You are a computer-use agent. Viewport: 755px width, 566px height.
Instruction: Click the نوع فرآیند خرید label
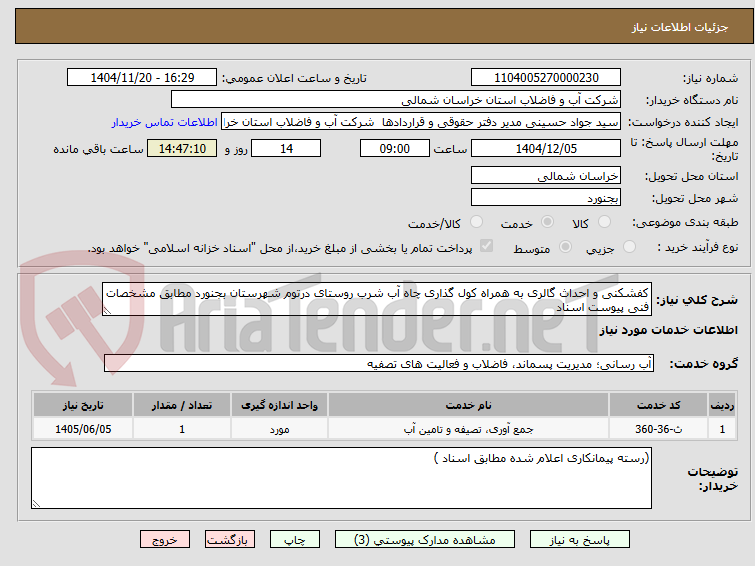(x=698, y=247)
